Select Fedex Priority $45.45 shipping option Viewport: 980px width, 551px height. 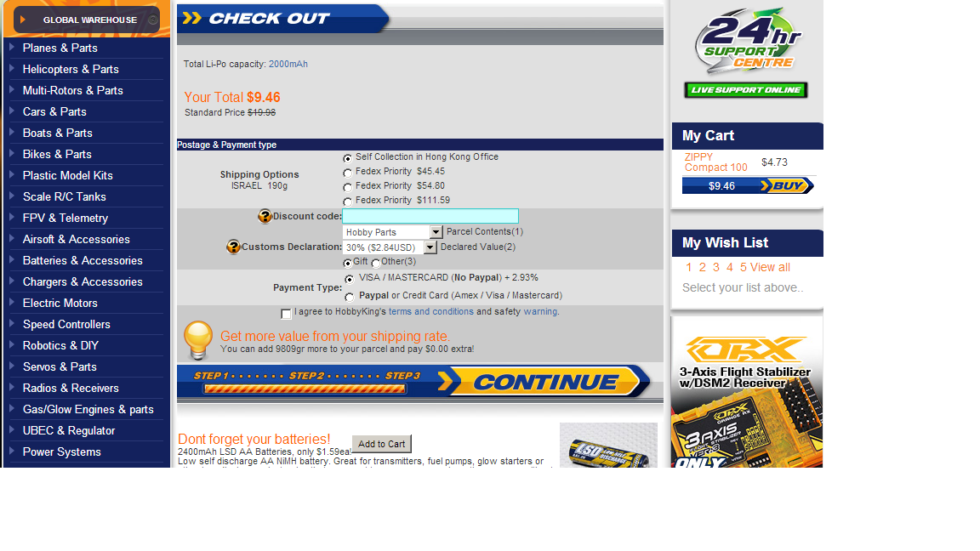tap(347, 173)
